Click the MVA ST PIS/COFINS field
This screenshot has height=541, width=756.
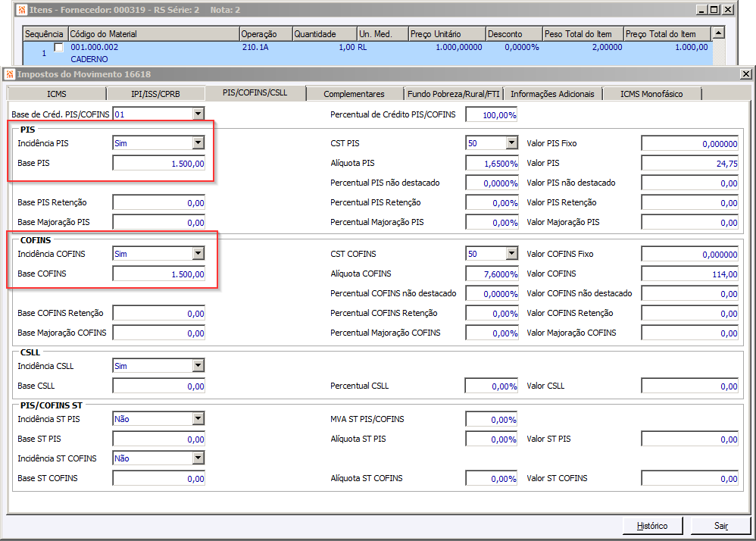(x=492, y=419)
